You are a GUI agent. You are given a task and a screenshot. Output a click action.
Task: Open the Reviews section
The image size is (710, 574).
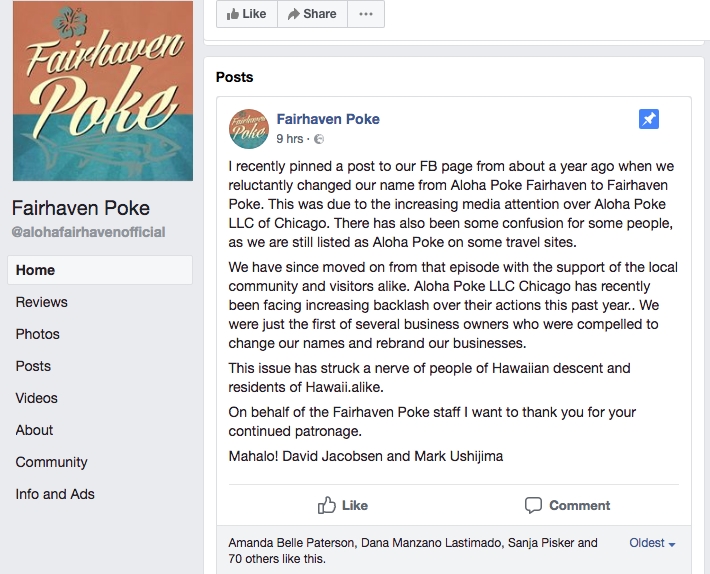[42, 302]
